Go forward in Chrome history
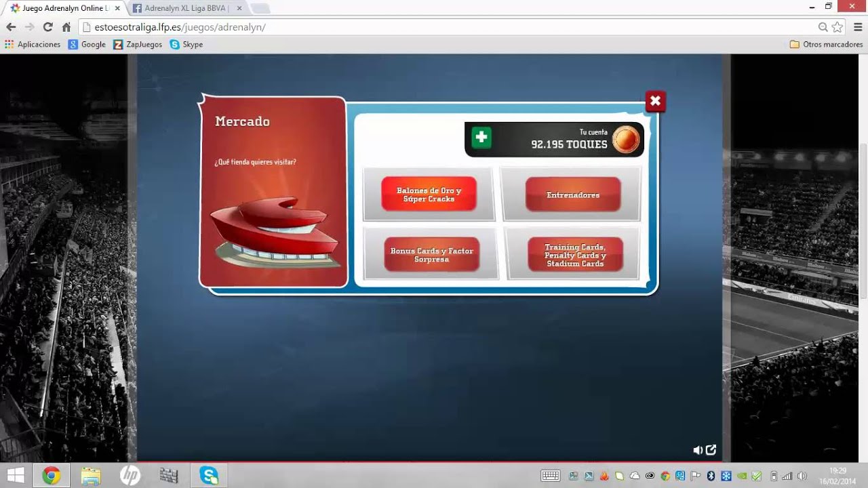 point(29,27)
